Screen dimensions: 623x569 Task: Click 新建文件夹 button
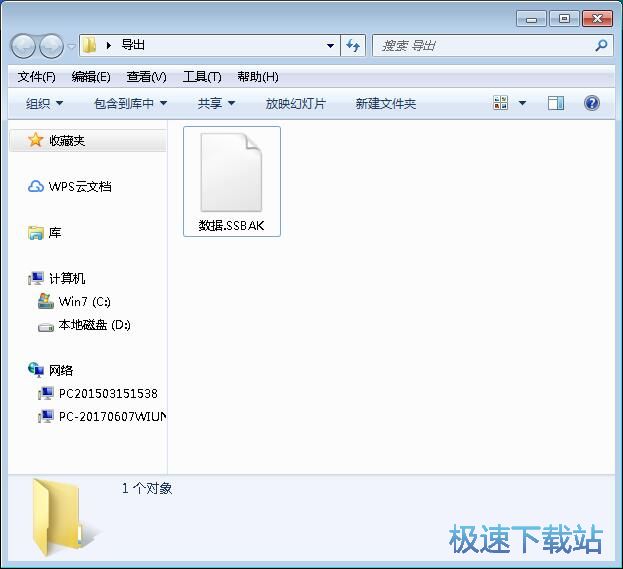[x=385, y=104]
